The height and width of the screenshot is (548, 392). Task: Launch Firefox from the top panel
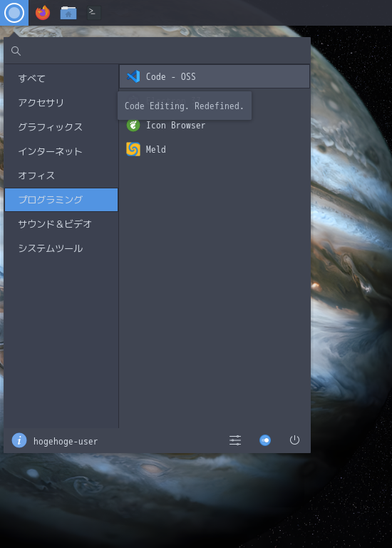pyautogui.click(x=43, y=13)
